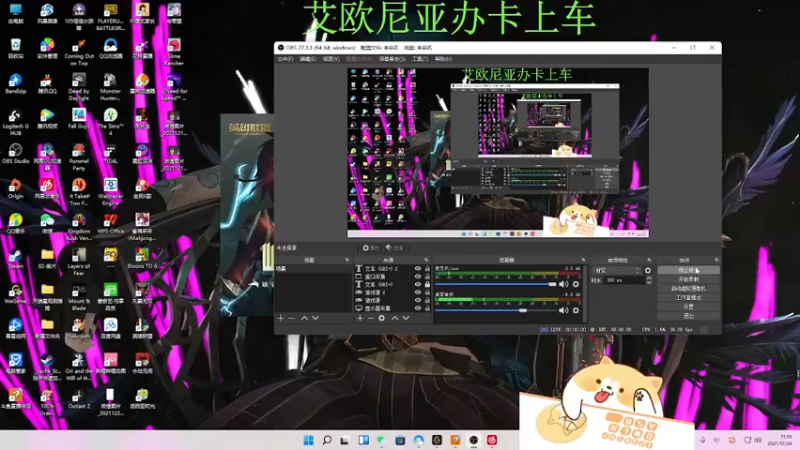The width and height of the screenshot is (800, 450).
Task: Toggle lock of 窗口采集 source
Action: pyautogui.click(x=427, y=276)
